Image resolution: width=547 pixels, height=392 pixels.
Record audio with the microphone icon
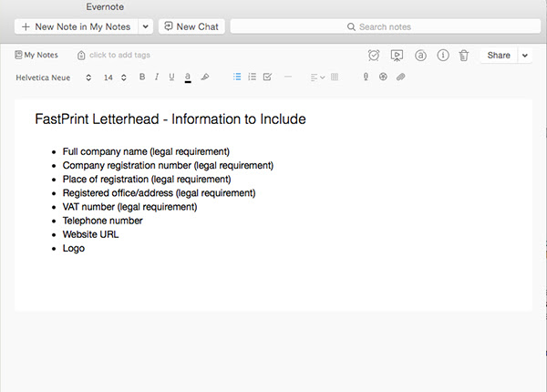point(366,77)
